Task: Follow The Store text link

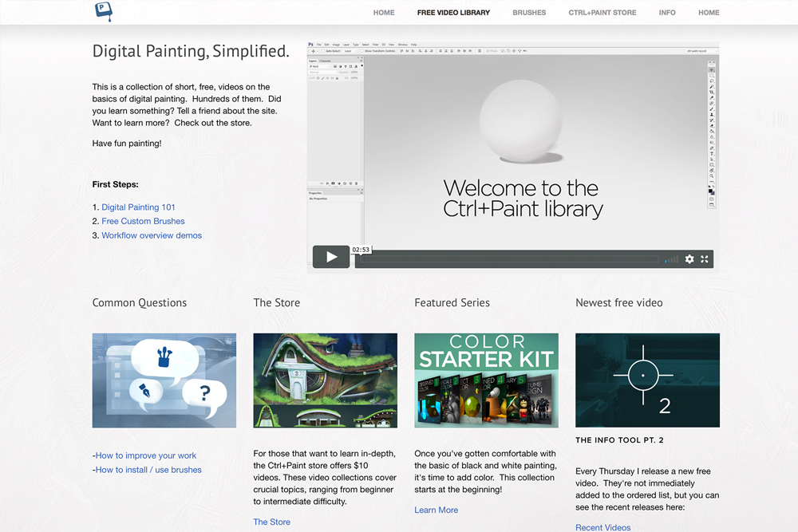Action: 272,522
